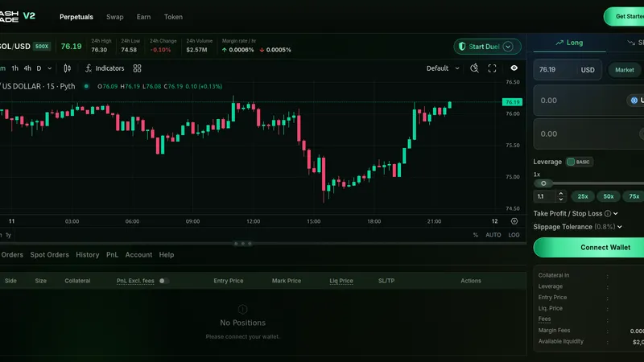Open the Indicators menu
Viewport: 644px width, 362px height.
105,68
